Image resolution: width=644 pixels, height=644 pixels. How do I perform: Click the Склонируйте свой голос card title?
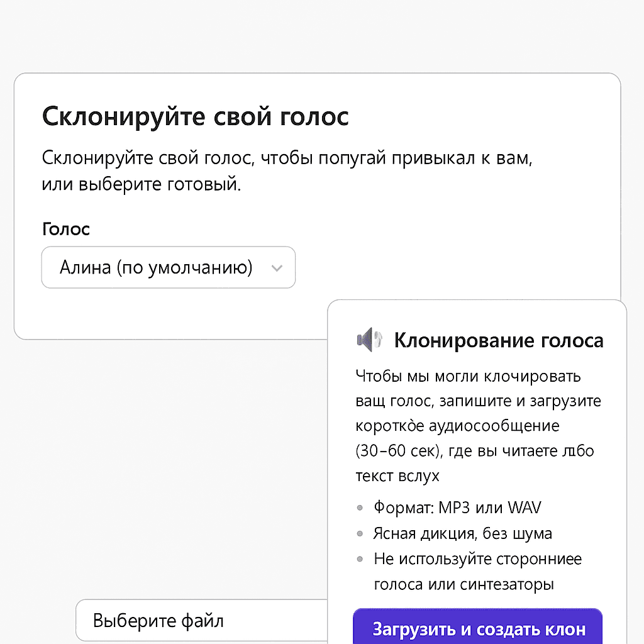(x=196, y=117)
